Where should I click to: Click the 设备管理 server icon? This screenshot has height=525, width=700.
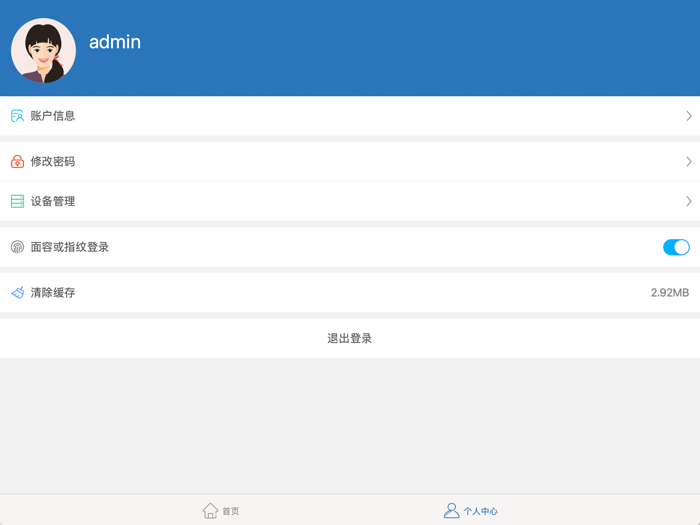[17, 201]
